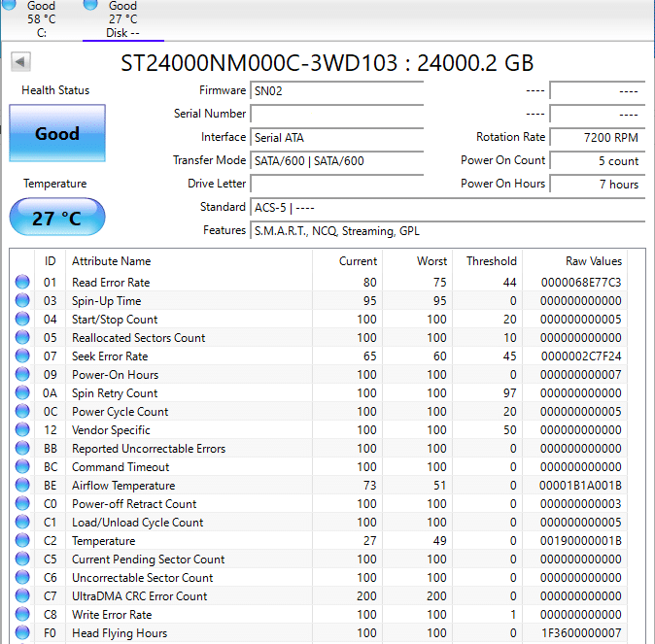The width and height of the screenshot is (655, 644).
Task: Click raw value 1F3600000007
Action: (581, 633)
